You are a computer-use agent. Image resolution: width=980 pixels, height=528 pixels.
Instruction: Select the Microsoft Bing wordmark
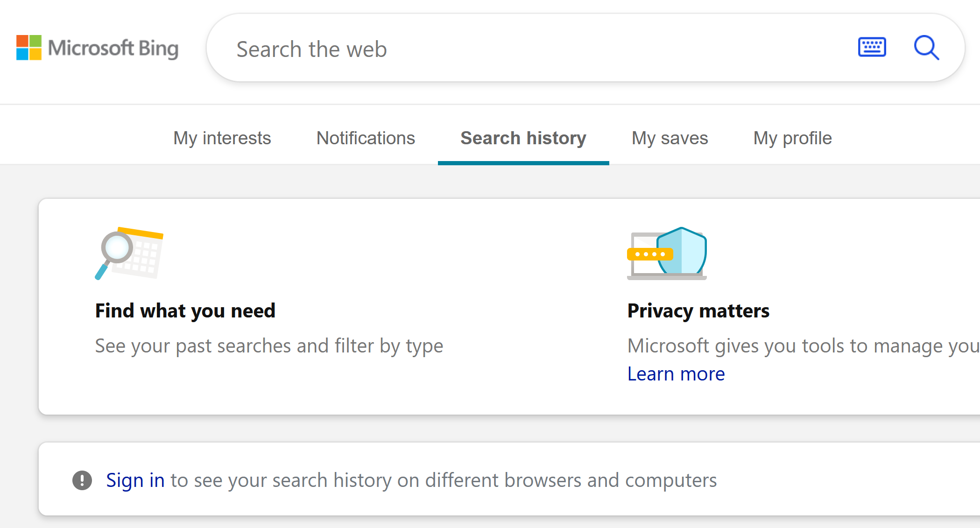113,48
